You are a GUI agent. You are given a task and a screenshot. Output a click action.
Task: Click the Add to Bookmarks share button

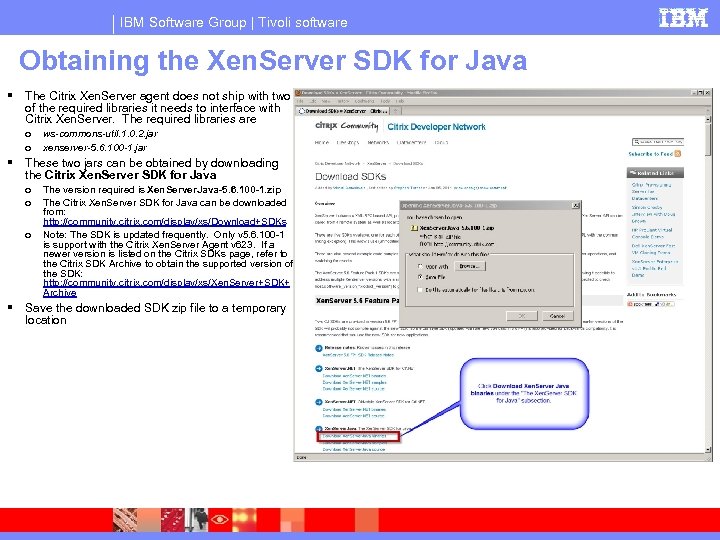651,304
